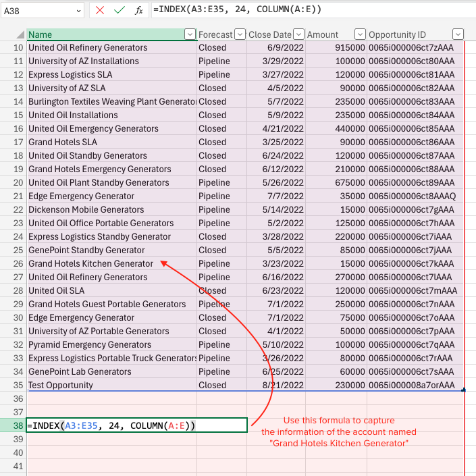Screen dimensions: 476x476
Task: Select close date 6/9/2022
Action: click(x=276, y=48)
